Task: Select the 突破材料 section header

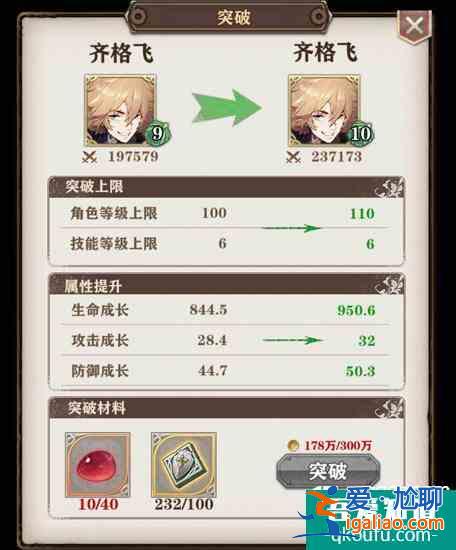Action: pos(227,408)
